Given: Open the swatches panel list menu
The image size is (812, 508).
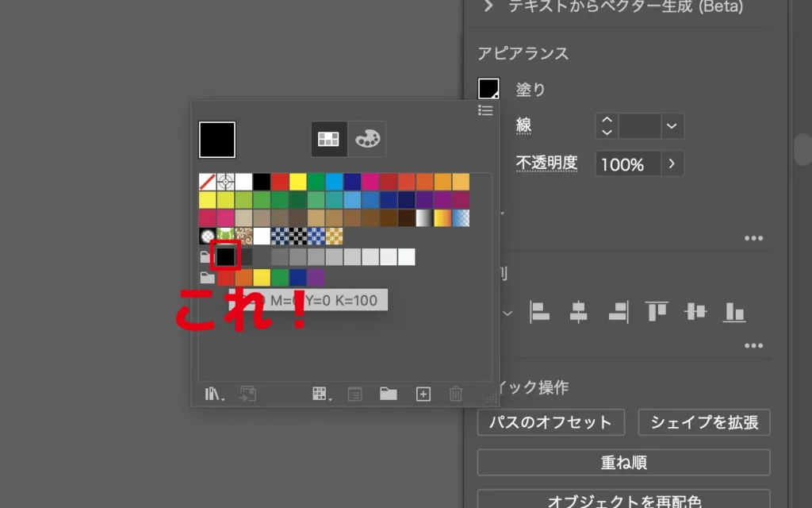Looking at the screenshot, I should point(485,110).
